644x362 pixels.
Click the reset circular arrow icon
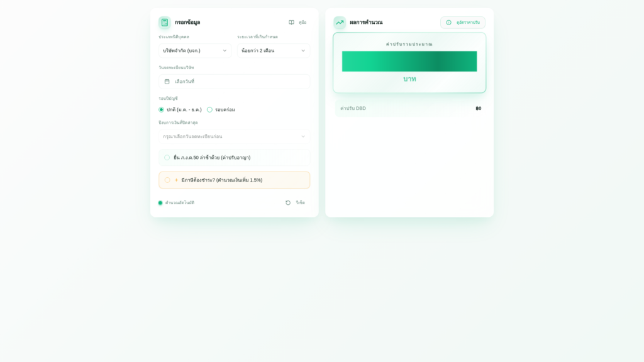coord(288,203)
